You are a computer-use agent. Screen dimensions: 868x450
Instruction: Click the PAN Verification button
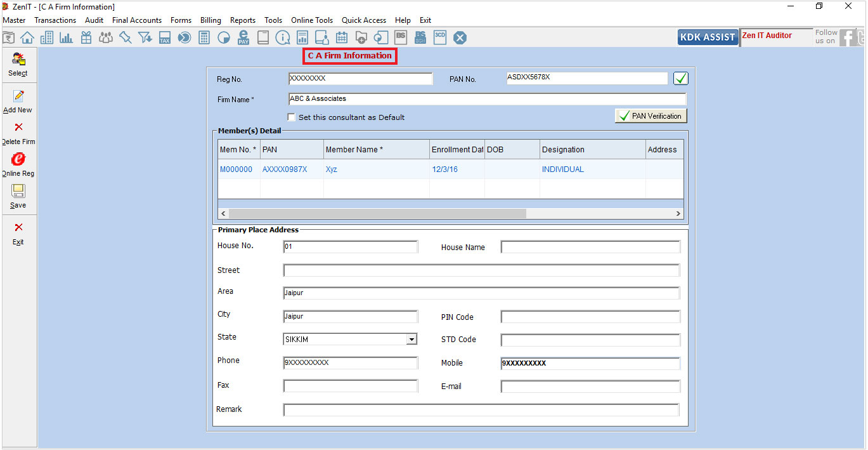651,116
